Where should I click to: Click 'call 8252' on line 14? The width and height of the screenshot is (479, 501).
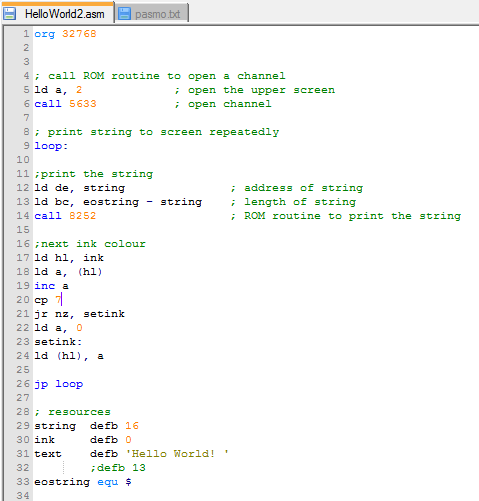[65, 216]
